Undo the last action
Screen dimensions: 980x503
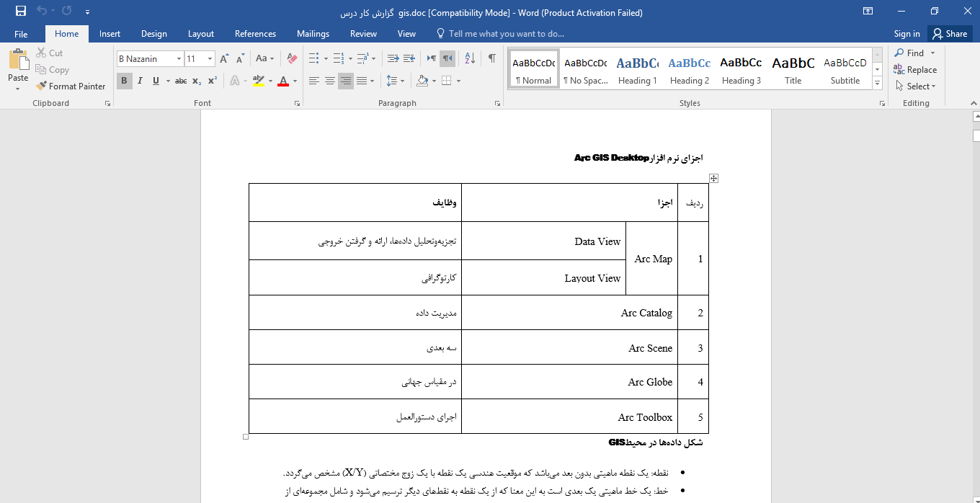coord(42,12)
